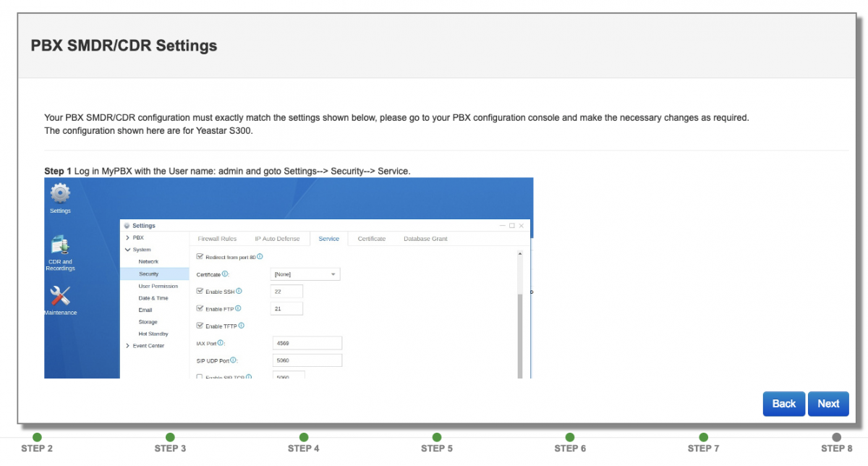Select the STEP 5 progress dot
The height and width of the screenshot is (466, 868).
tap(437, 437)
